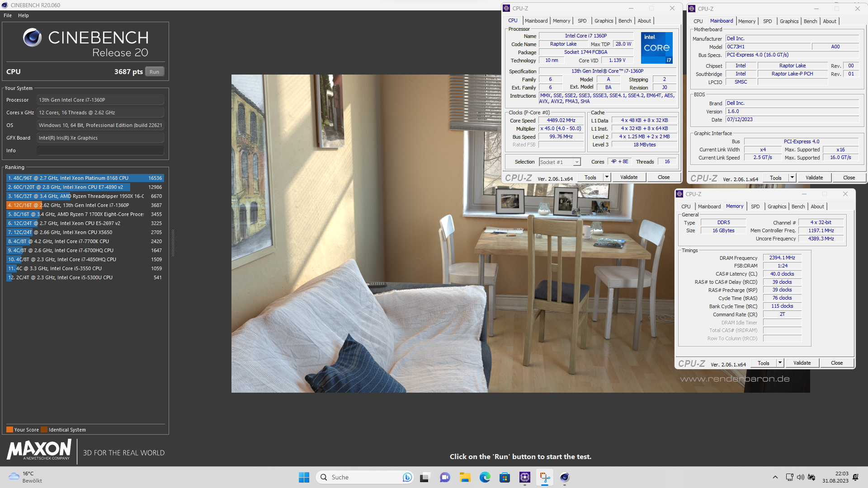Click Validate in Memory window

tap(802, 363)
